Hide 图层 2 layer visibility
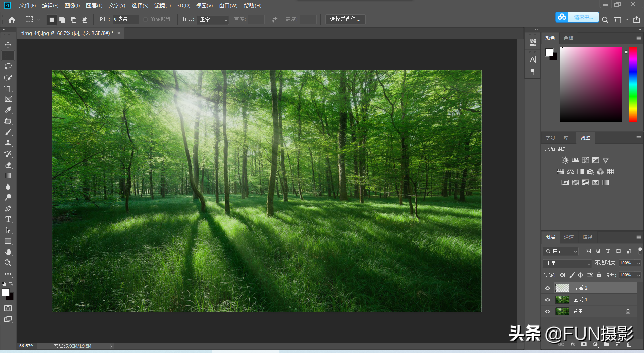 click(x=548, y=288)
